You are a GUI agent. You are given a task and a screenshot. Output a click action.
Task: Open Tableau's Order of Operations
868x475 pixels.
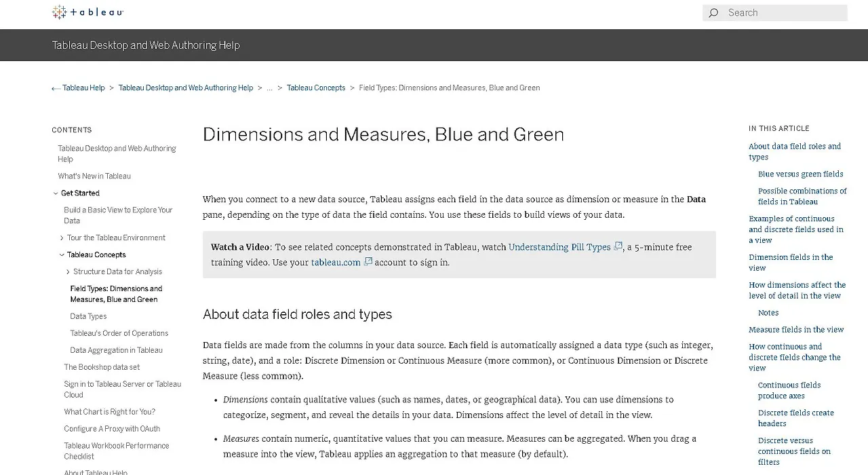(x=119, y=334)
